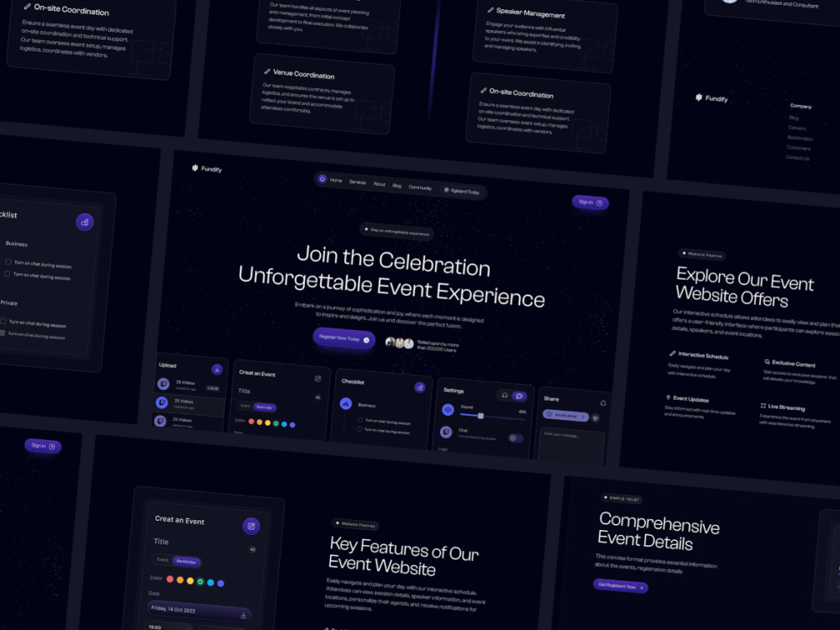840x630 pixels.
Task: Click the pencil icon next to Speaker Management
Action: point(491,9)
